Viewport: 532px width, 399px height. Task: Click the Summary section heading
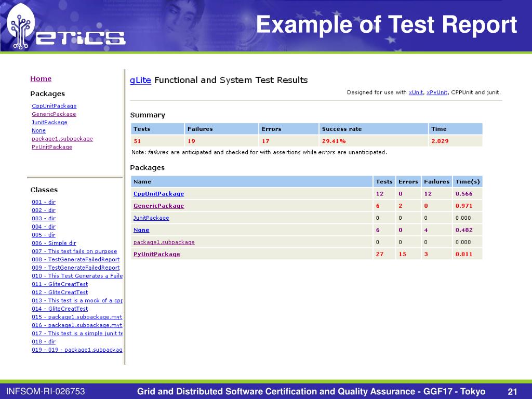[x=148, y=115]
